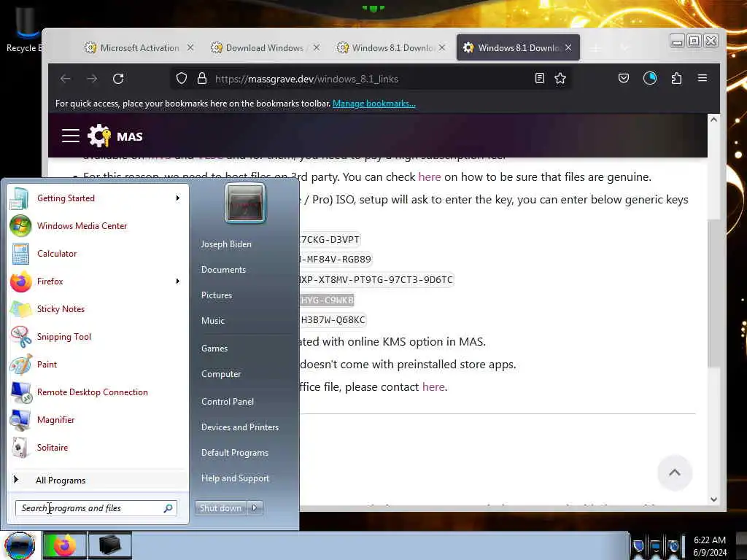Screen dimensions: 747x560
Task: Click the network tray icon
Action: (x=656, y=546)
